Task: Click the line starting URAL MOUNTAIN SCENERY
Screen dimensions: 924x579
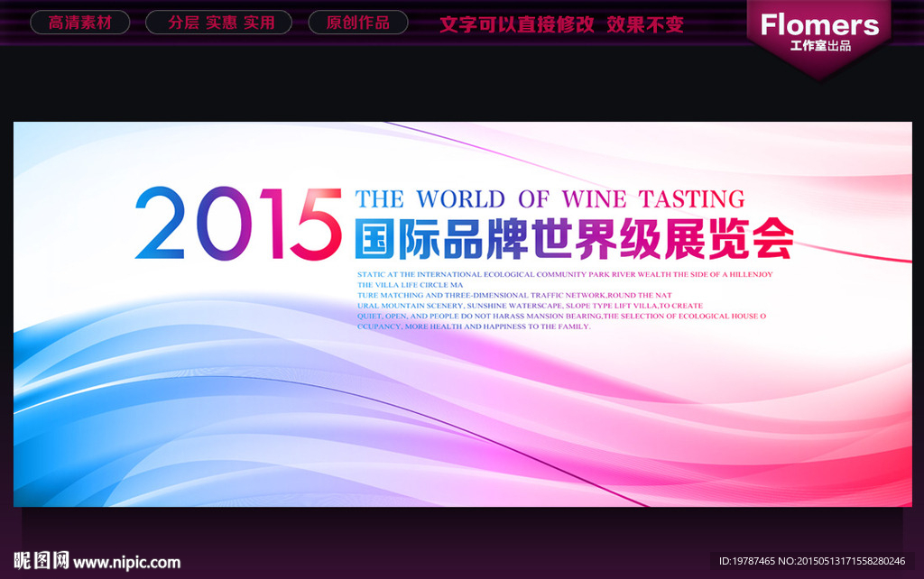Action: (530, 306)
